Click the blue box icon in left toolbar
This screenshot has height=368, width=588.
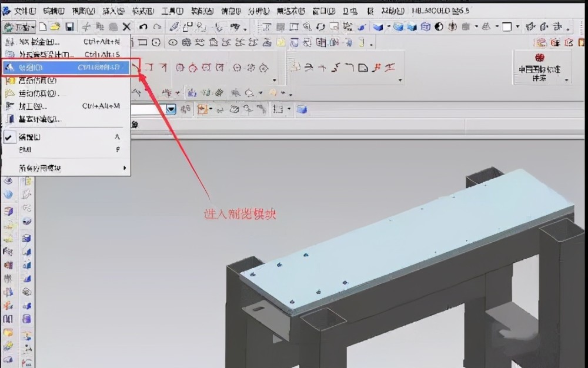[x=26, y=238]
